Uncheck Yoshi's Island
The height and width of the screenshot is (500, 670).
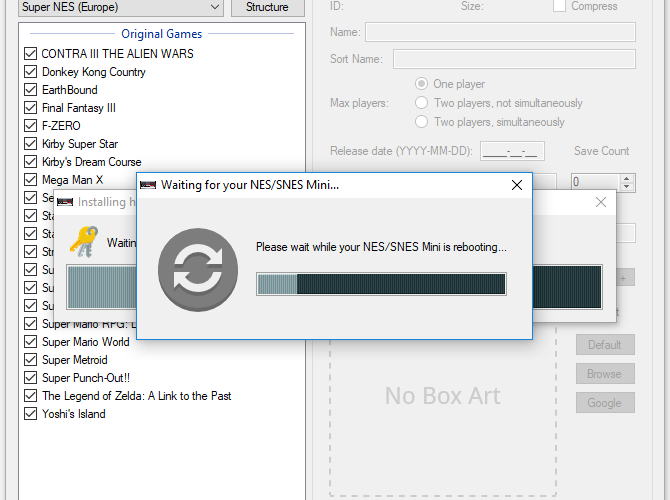[x=30, y=413]
